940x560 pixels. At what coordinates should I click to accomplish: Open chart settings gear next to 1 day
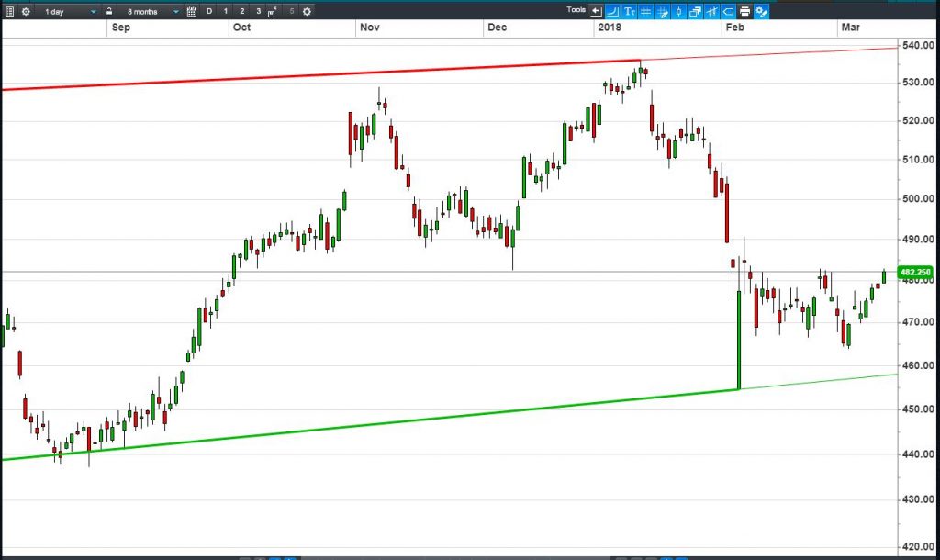click(26, 11)
